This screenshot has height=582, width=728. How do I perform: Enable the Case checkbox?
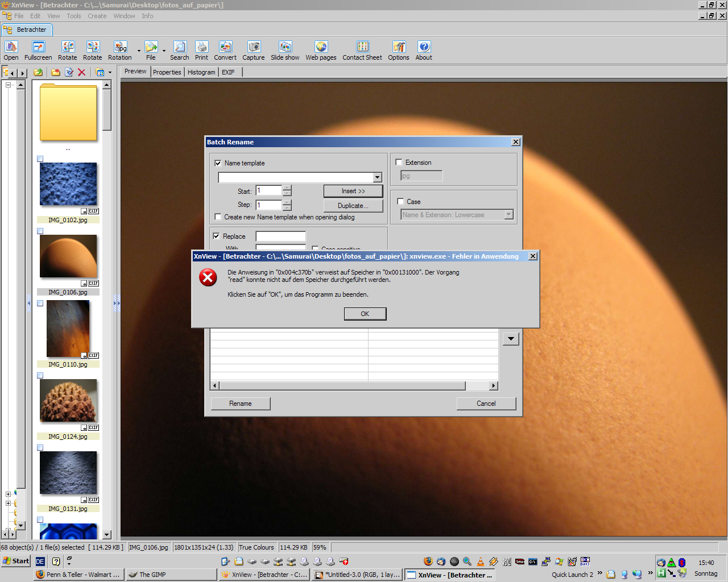(x=400, y=202)
